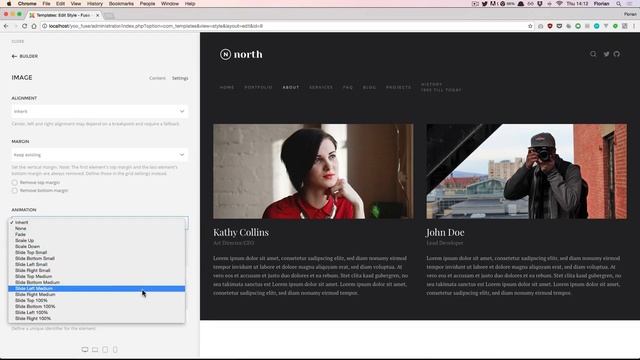
Task: Open the Alignment dropdown
Action: [x=100, y=111]
